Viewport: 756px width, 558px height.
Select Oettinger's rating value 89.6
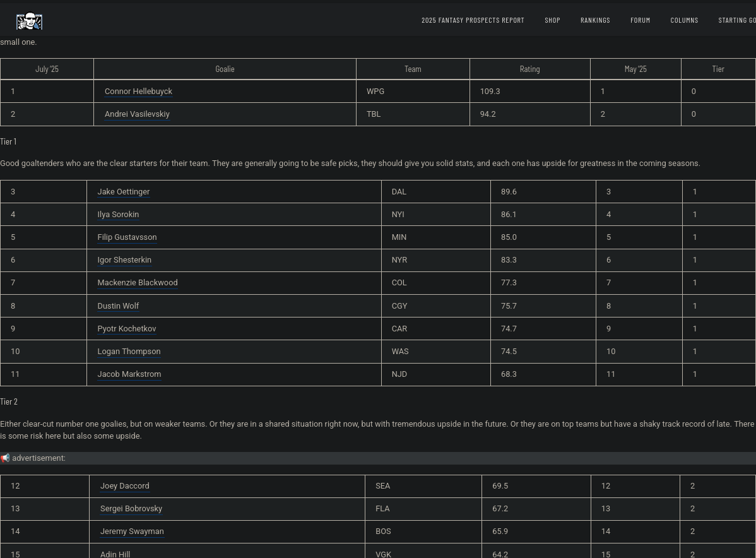509,191
